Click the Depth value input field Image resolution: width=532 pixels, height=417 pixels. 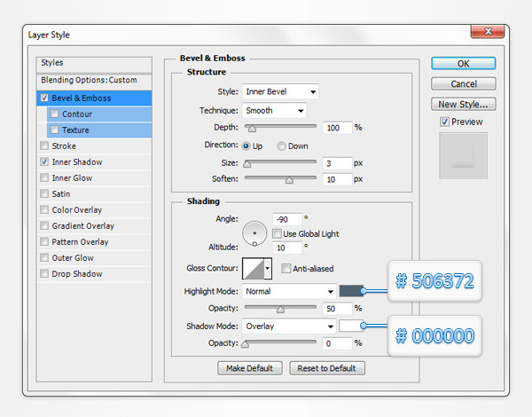(x=336, y=128)
